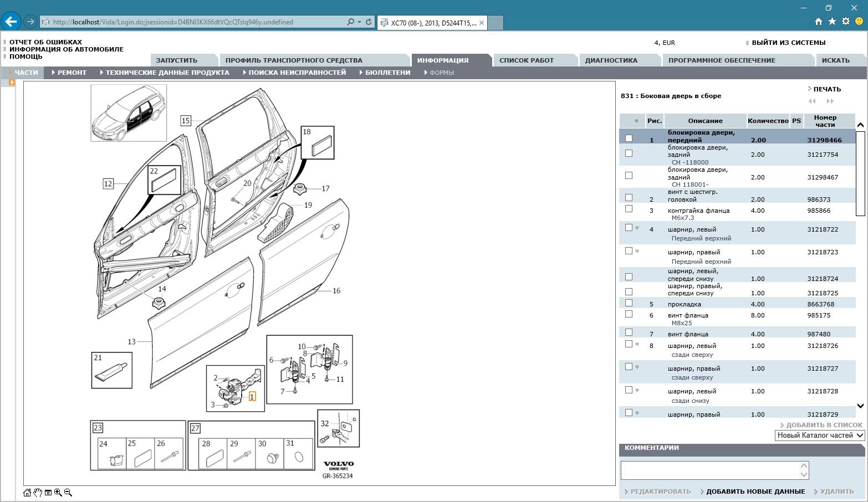
Task: Click the ПОМОЩЬ link
Action: coord(25,57)
